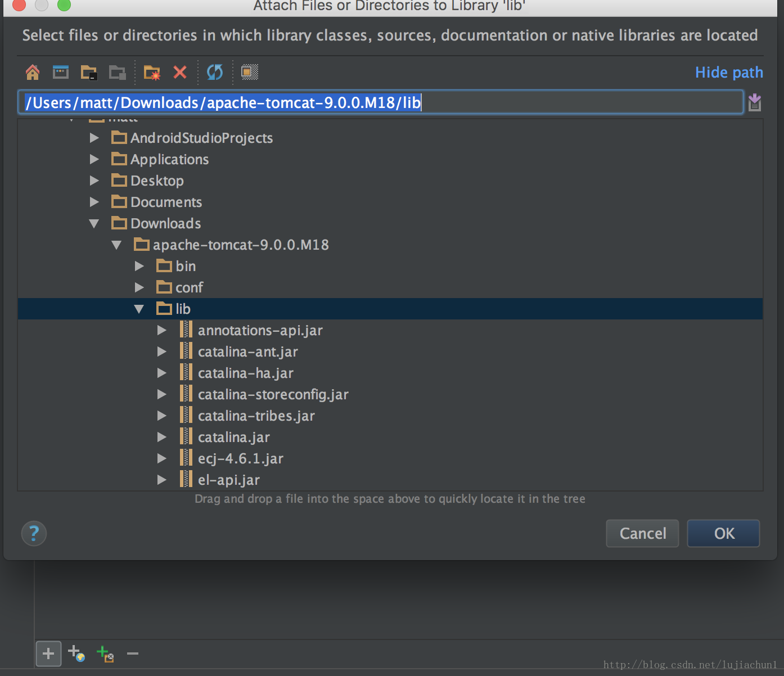Viewport: 784px width, 676px height.
Task: Go to the Home directory icon
Action: tap(33, 72)
